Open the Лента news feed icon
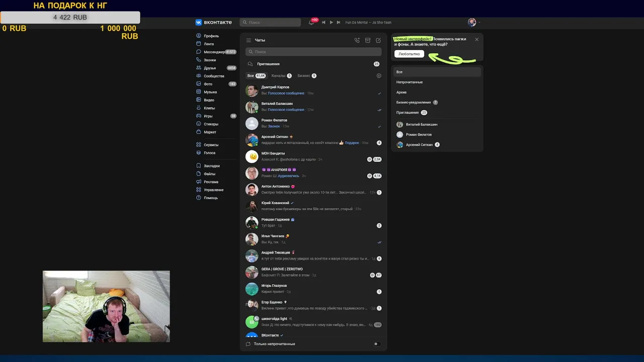Image resolution: width=644 pixels, height=362 pixels. pyautogui.click(x=199, y=44)
